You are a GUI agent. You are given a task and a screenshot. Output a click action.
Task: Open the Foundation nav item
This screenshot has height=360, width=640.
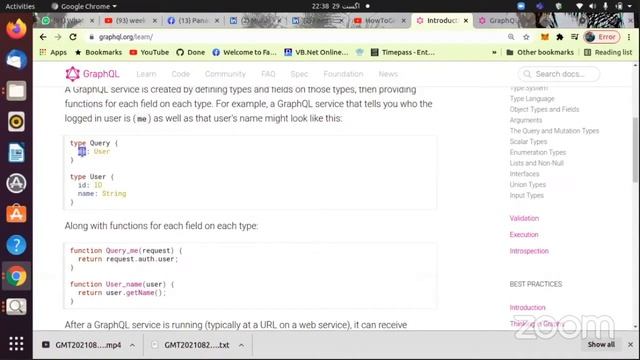coord(343,74)
